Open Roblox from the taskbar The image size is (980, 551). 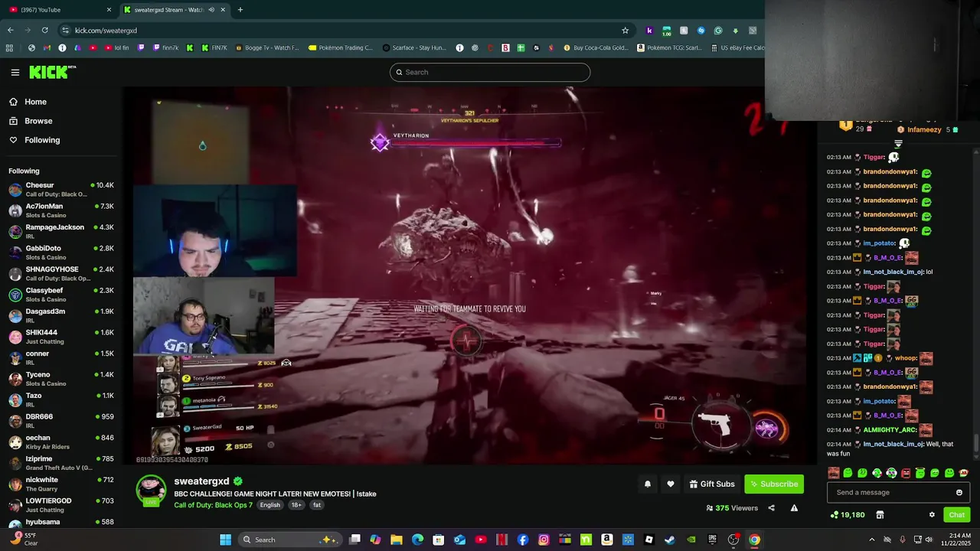click(648, 540)
